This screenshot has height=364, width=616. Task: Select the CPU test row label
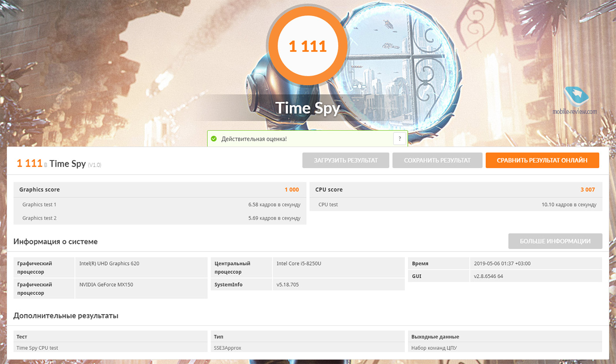(x=328, y=204)
